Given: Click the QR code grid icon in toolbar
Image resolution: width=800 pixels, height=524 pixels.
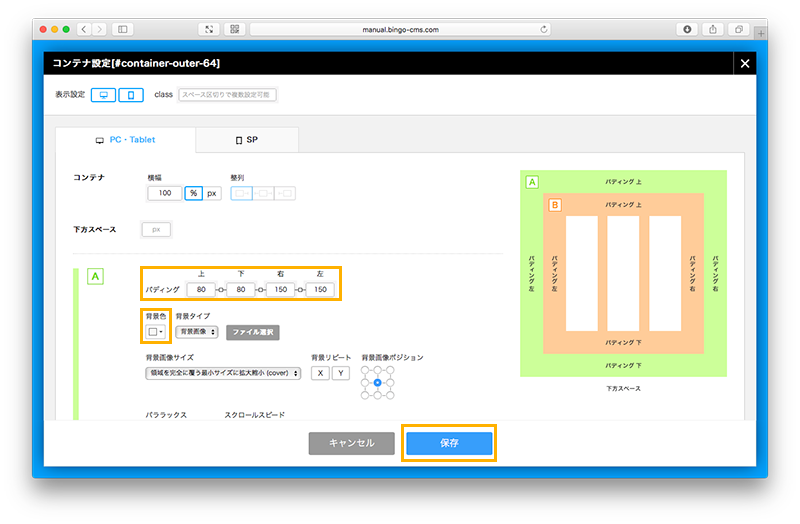Looking at the screenshot, I should click(x=235, y=29).
